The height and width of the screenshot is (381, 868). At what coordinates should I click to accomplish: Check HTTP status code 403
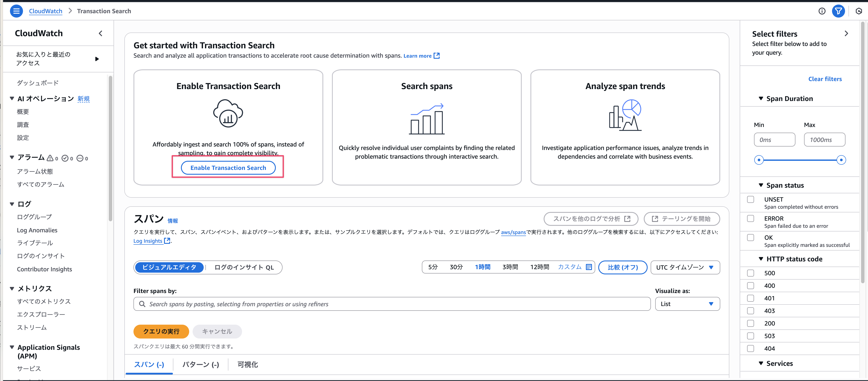tap(750, 311)
